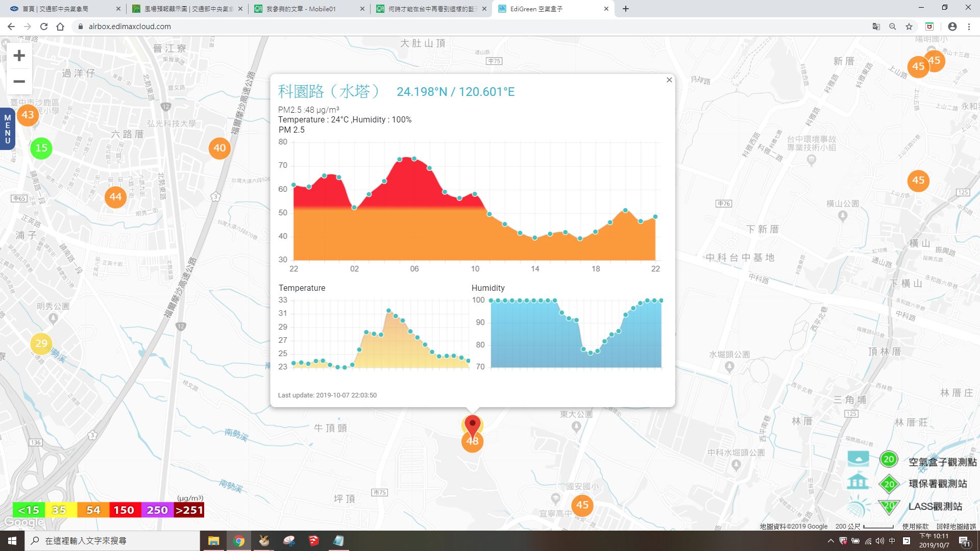Select the orange 44 station marker
This screenshot has width=980, height=551.
click(x=115, y=197)
